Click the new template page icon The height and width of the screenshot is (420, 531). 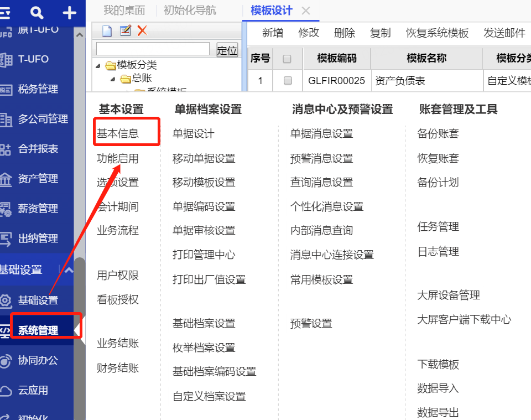point(107,31)
